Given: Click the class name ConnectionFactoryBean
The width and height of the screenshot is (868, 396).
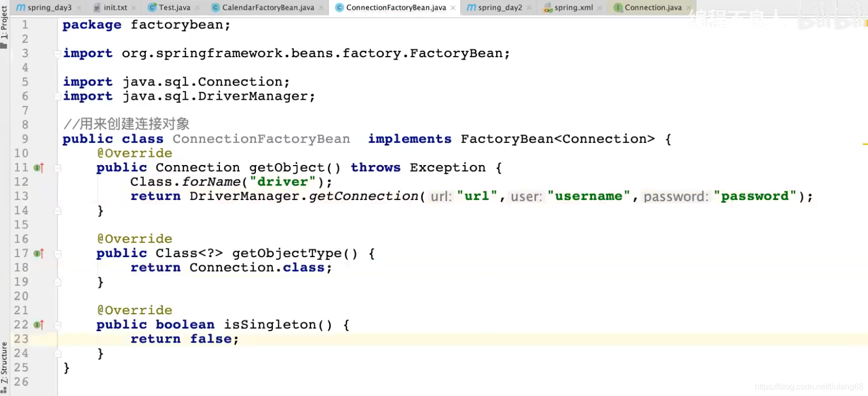Looking at the screenshot, I should tap(261, 139).
